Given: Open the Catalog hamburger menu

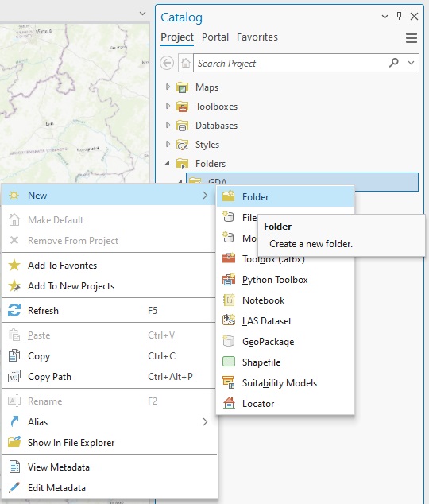Looking at the screenshot, I should pyautogui.click(x=412, y=37).
